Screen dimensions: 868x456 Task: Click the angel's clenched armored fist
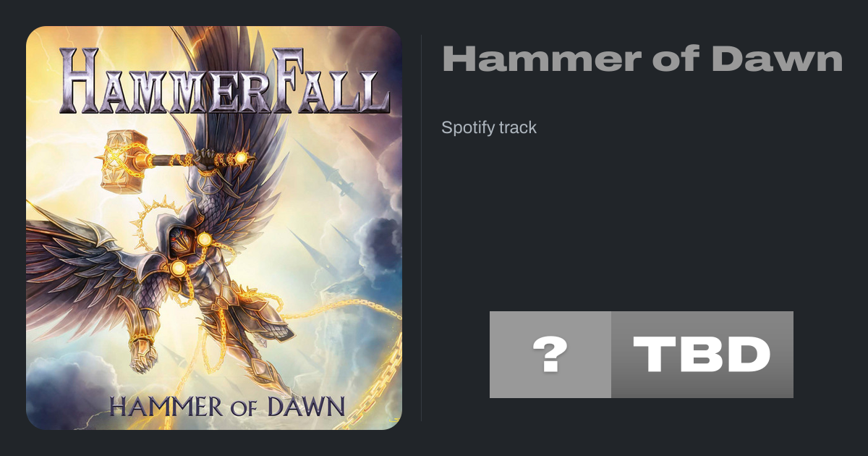[x=141, y=355]
